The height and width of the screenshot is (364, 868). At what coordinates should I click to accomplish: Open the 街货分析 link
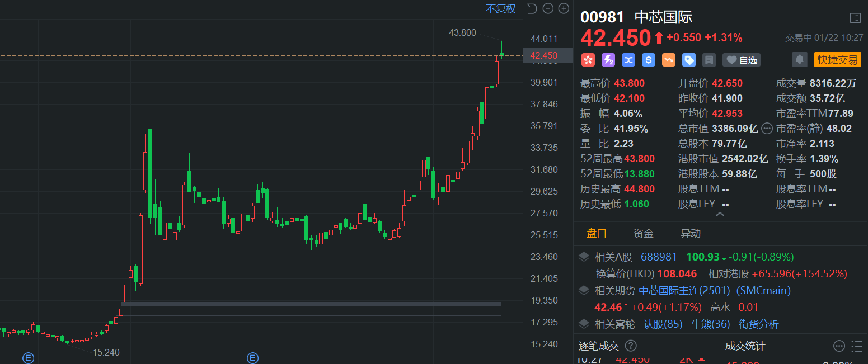[758, 324]
